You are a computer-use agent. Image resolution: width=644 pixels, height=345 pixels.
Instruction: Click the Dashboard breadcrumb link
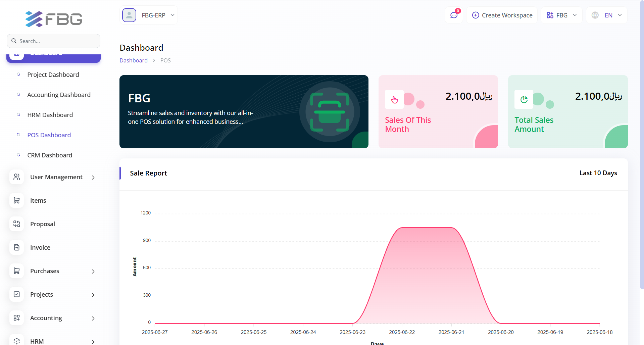pos(134,60)
